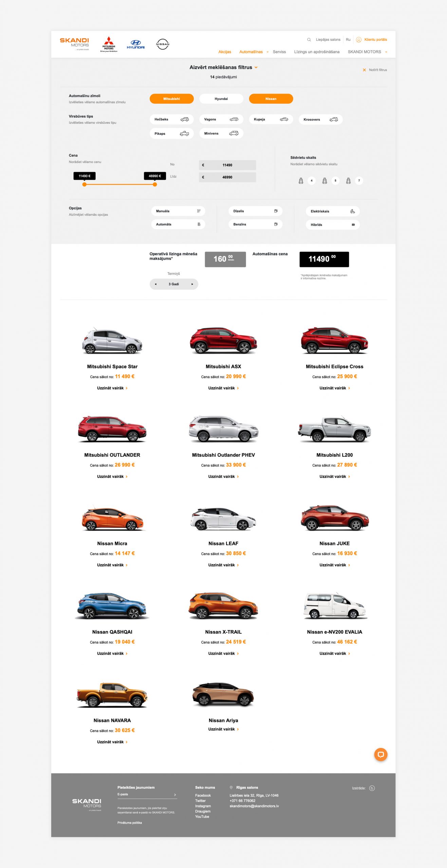This screenshot has width=447, height=868.
Task: Click the seven-seat icon
Action: point(348,181)
